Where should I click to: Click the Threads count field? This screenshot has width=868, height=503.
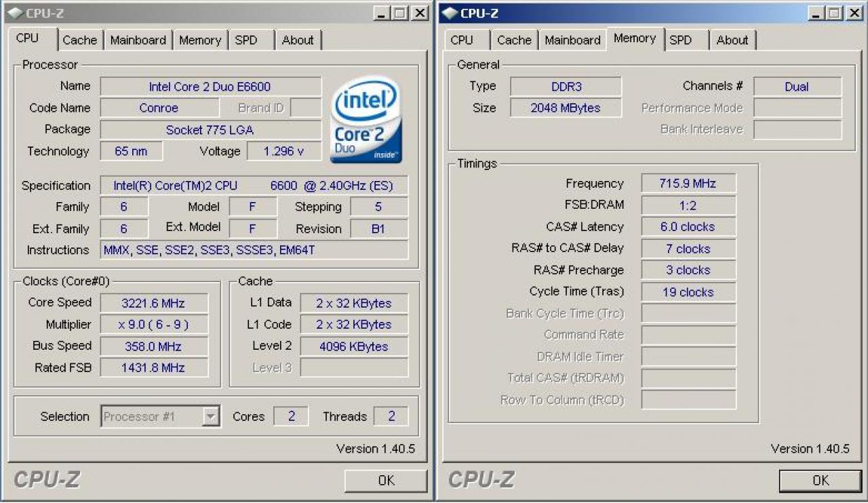(x=391, y=416)
